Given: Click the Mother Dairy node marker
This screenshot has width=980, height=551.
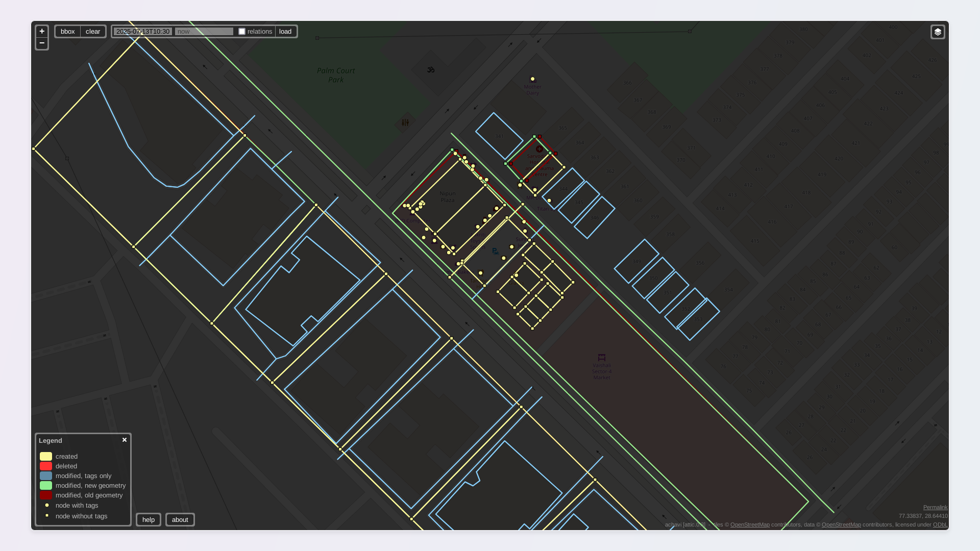Looking at the screenshot, I should point(532,79).
